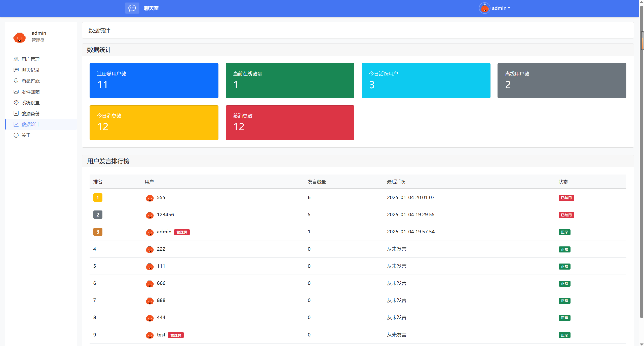This screenshot has width=644, height=346.
Task: Click the 注册总用户数 blue card
Action: pyautogui.click(x=154, y=80)
